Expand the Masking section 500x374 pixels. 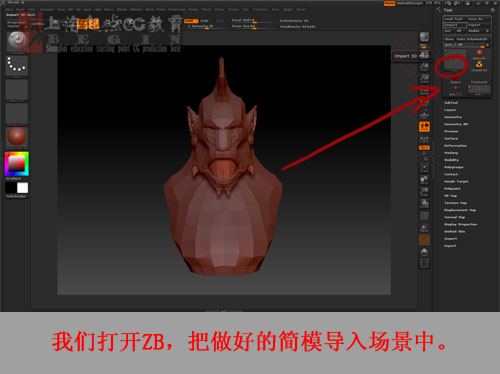[x=451, y=153]
